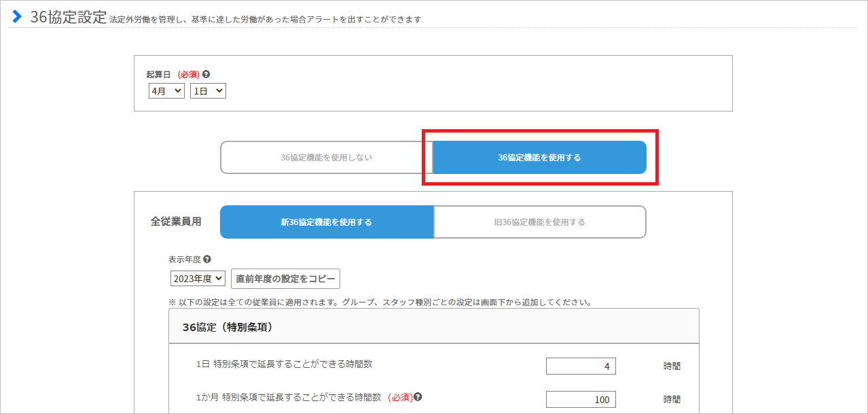
Task: Click the 1か月 hours field showing 100
Action: coord(581,400)
